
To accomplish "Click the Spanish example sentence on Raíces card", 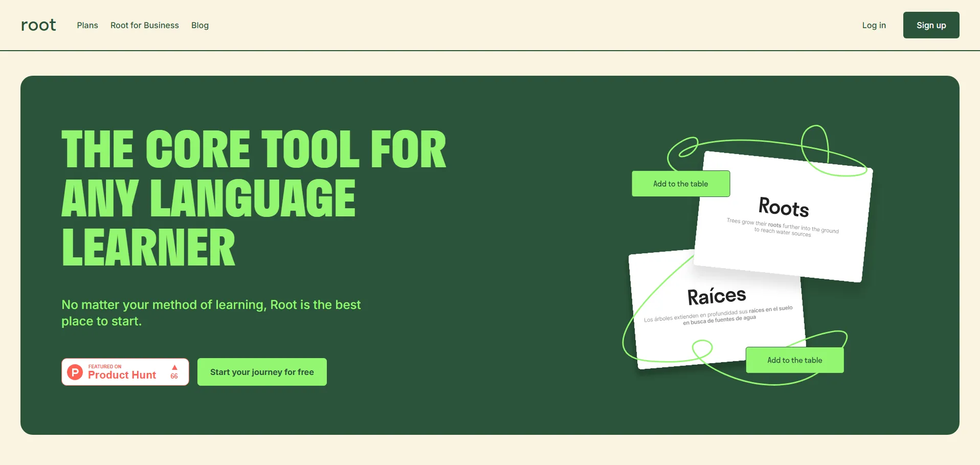I will click(x=718, y=316).
